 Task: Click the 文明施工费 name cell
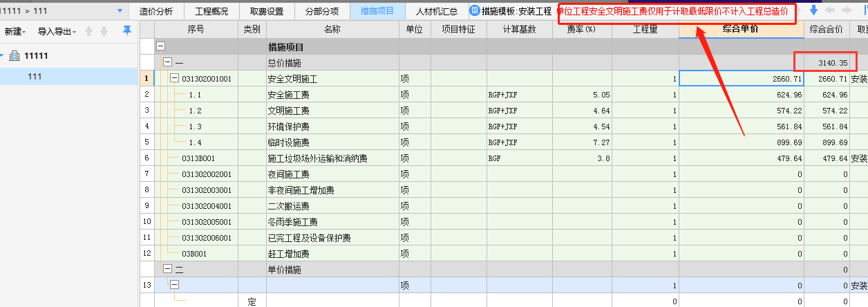[332, 111]
